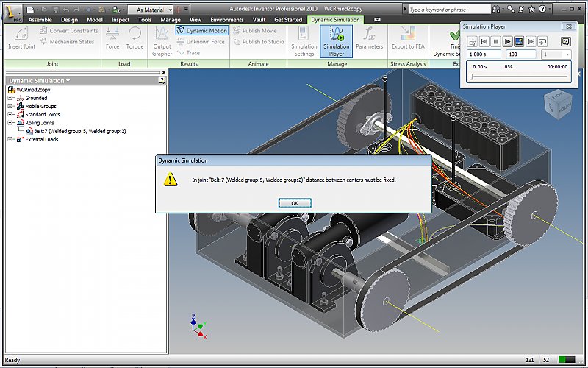Viewport: 588px width, 368px height.
Task: Open the Environments ribbon tab
Action: pyautogui.click(x=227, y=20)
